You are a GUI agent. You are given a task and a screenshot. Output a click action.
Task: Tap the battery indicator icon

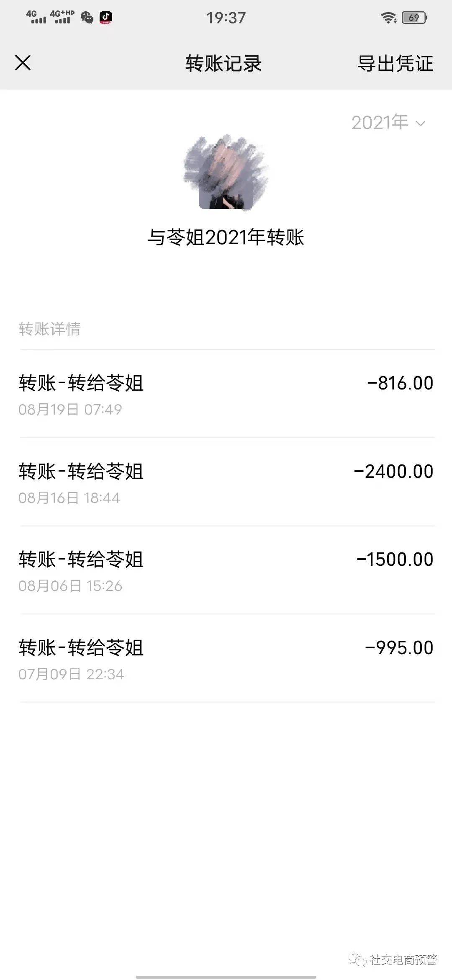[x=414, y=18]
